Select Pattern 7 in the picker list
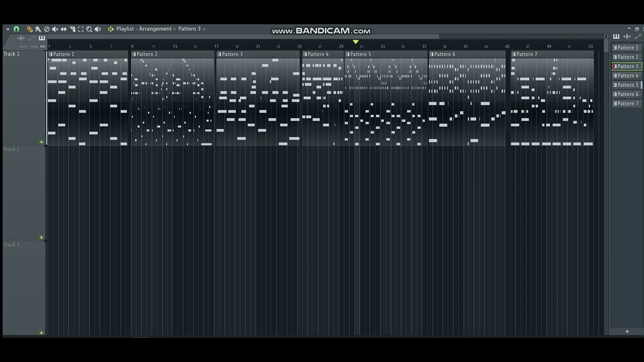644x362 pixels. (627, 104)
